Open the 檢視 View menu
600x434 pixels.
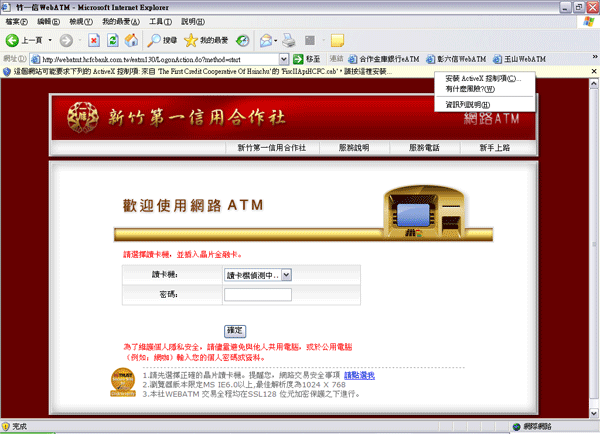[81, 22]
